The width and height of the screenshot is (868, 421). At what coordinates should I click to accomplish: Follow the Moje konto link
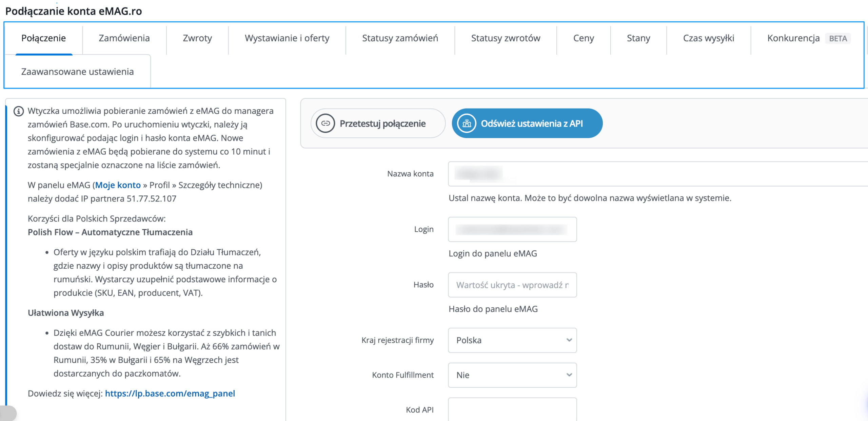[118, 185]
